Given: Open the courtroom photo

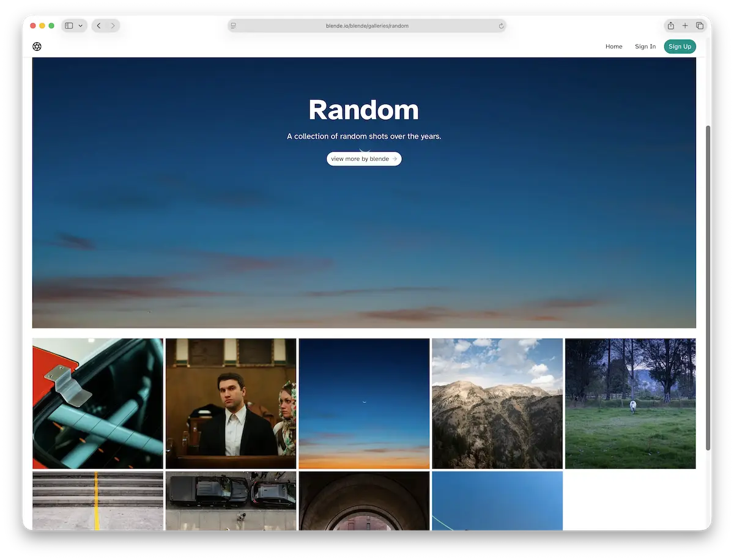Looking at the screenshot, I should (231, 403).
